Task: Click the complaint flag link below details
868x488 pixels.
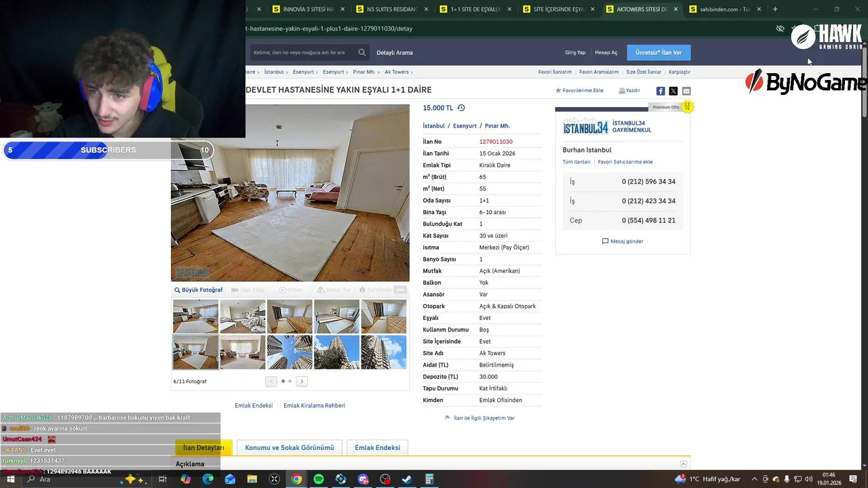Action: click(479, 418)
